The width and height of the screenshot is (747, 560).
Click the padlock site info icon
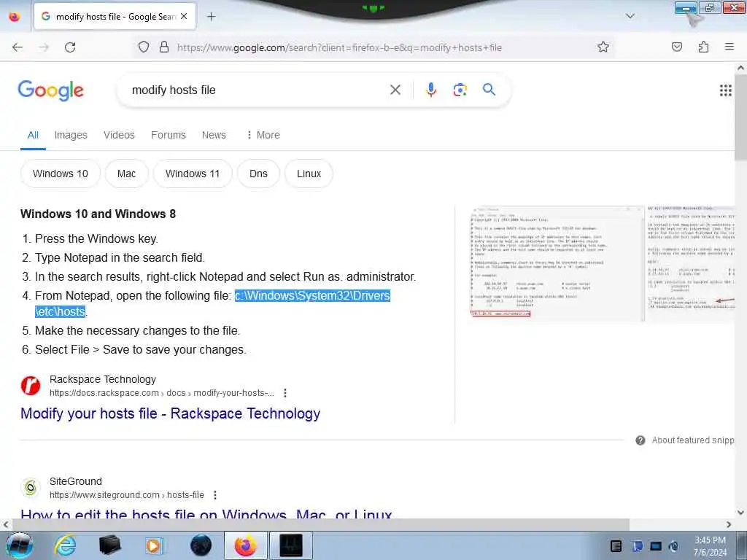point(164,47)
